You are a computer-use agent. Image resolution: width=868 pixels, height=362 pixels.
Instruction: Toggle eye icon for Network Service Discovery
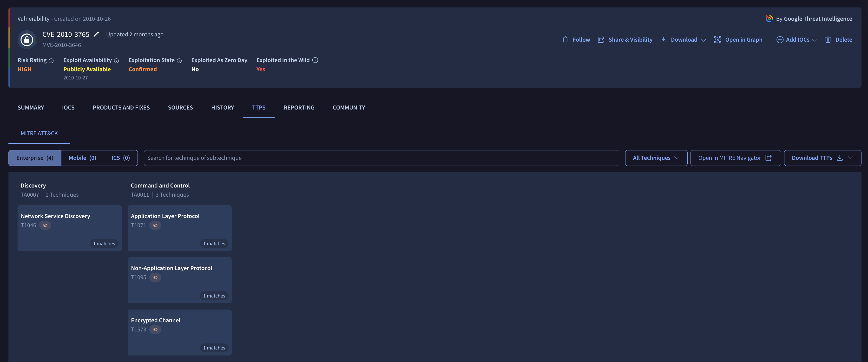pyautogui.click(x=45, y=225)
